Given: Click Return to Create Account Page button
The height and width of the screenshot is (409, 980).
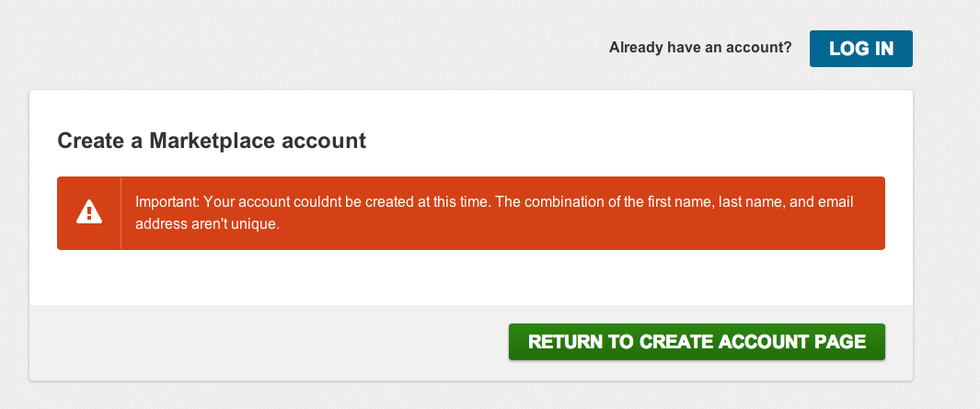Looking at the screenshot, I should [x=697, y=342].
